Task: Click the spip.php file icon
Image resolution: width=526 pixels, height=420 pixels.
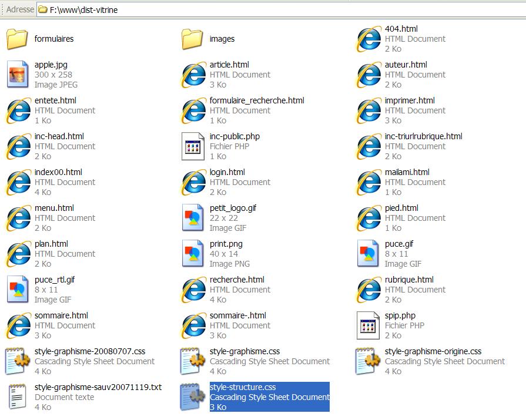Action: click(368, 325)
